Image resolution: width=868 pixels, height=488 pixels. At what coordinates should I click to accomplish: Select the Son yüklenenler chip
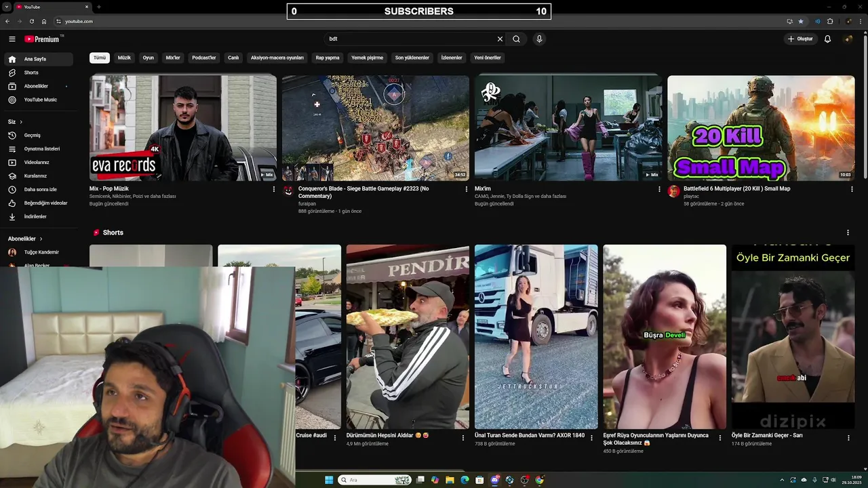412,58
